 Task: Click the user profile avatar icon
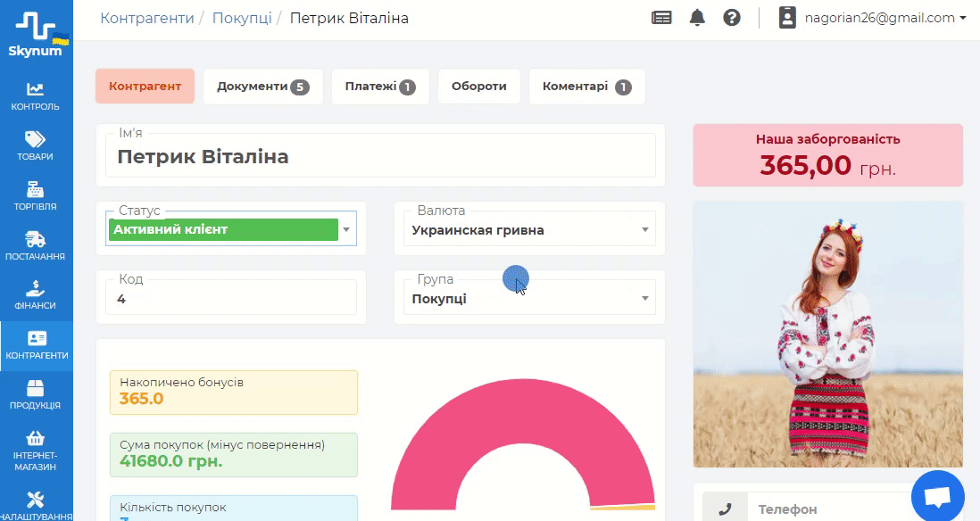tap(787, 18)
